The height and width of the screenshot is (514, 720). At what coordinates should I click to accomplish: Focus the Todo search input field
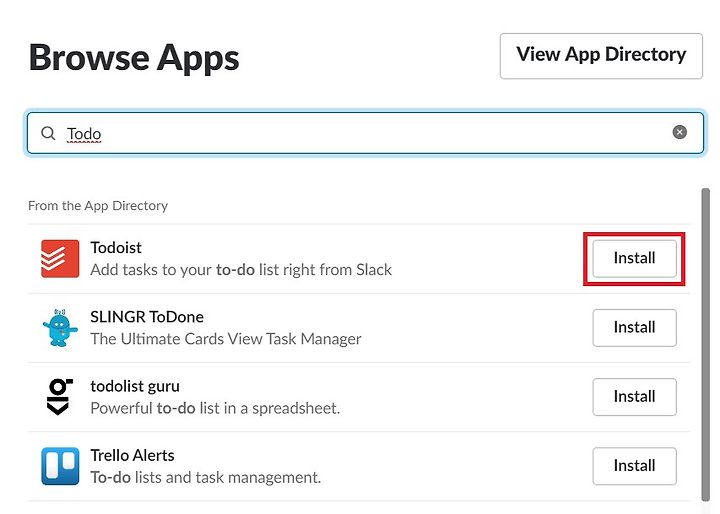click(365, 133)
